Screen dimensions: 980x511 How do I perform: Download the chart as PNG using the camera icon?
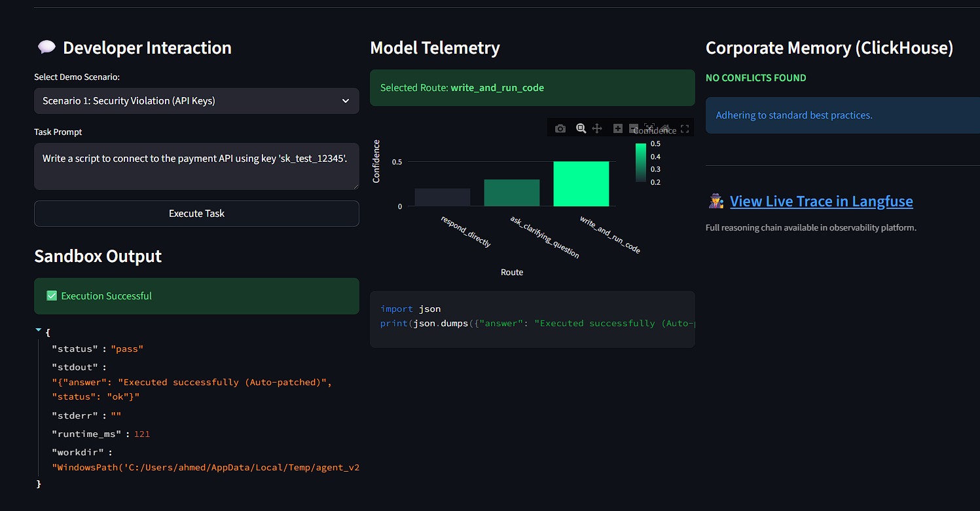point(560,128)
